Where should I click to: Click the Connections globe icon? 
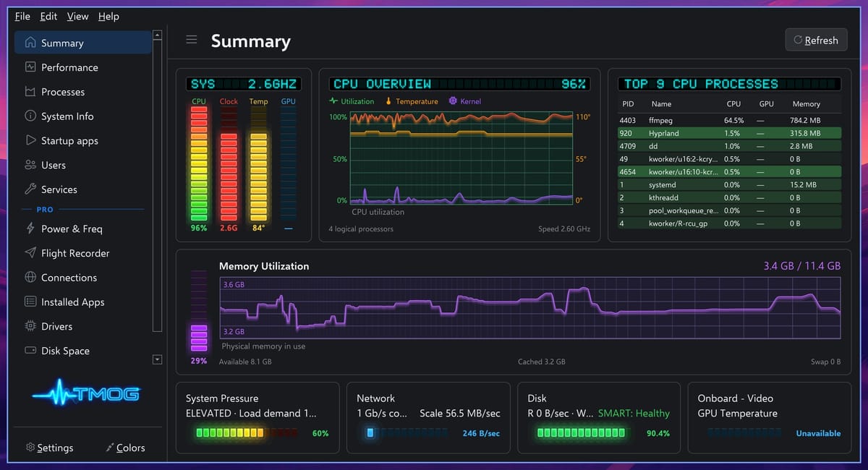tap(30, 278)
